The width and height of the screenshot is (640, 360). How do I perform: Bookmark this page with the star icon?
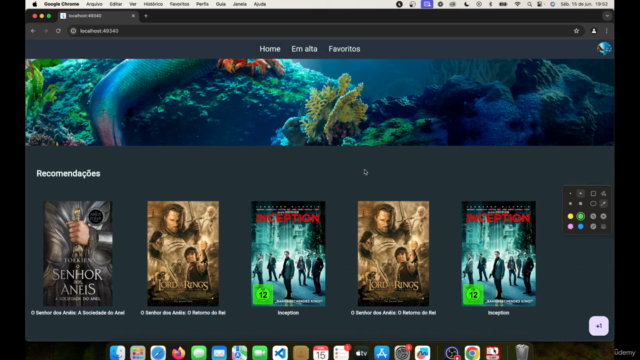[576, 31]
